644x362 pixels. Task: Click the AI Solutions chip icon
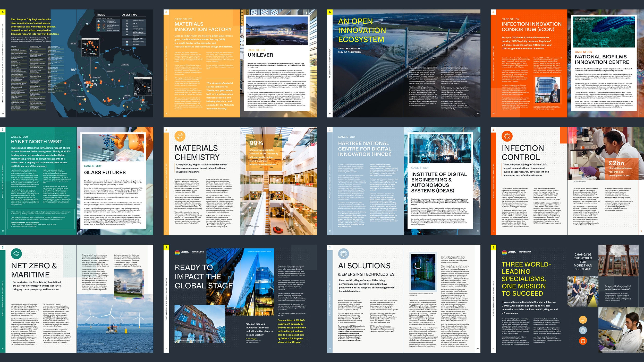pos(343,254)
